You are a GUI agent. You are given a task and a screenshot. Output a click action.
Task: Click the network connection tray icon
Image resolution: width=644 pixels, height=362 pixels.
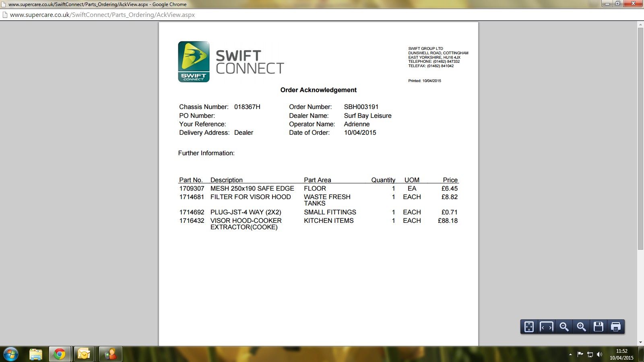(x=590, y=354)
